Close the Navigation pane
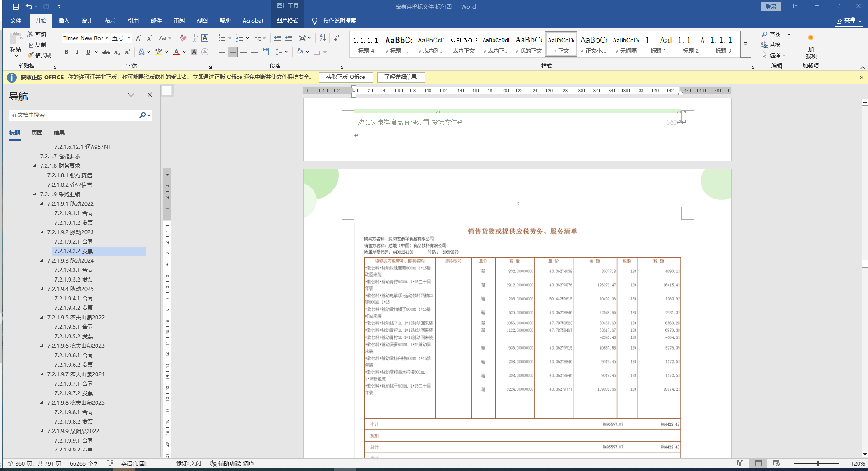The image size is (868, 471). [x=150, y=95]
